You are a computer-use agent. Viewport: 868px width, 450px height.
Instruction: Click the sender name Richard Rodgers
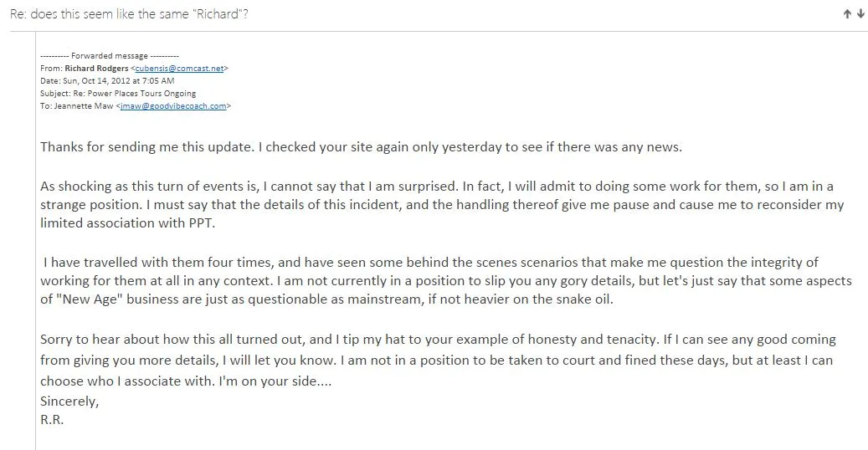[x=96, y=68]
